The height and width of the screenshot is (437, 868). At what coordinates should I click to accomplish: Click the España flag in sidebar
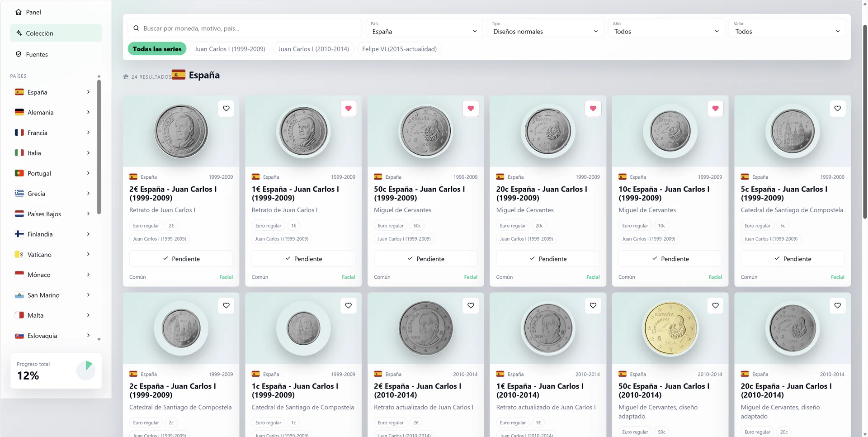pyautogui.click(x=19, y=92)
